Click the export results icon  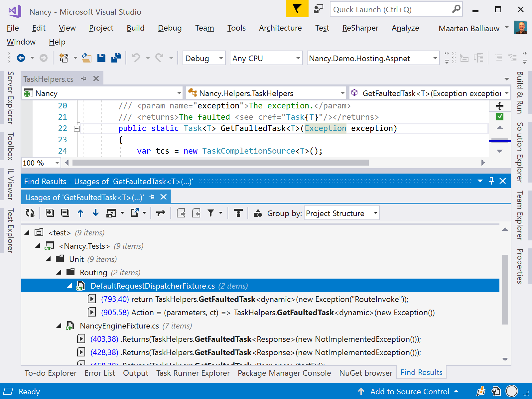[x=135, y=213]
